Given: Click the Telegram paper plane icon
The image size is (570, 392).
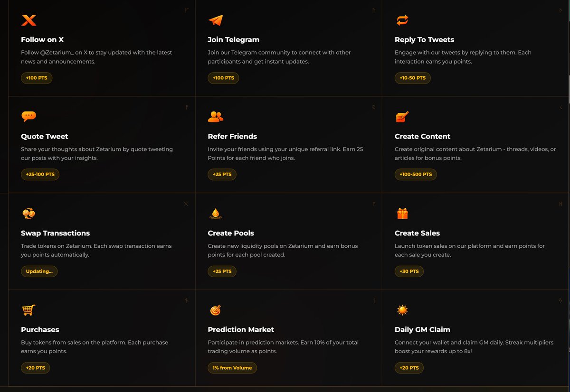Looking at the screenshot, I should click(216, 20).
